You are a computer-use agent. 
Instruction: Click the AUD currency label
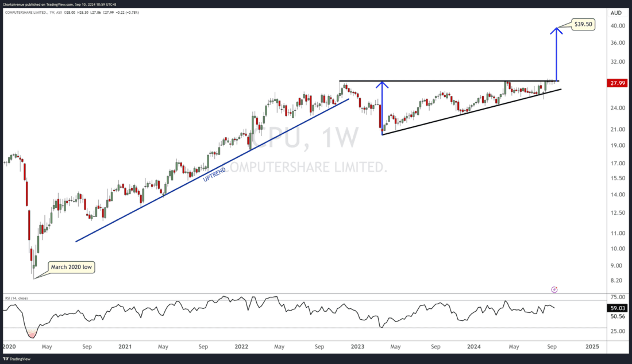coord(616,13)
